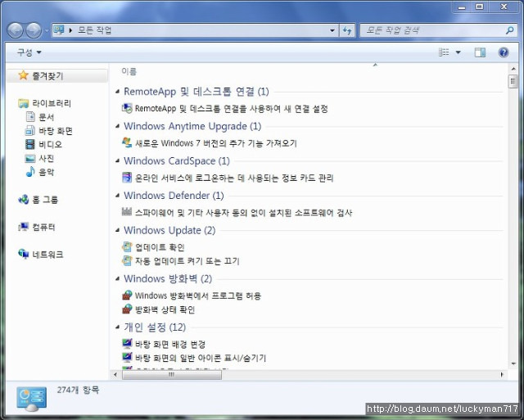Click the Forward navigation arrow button
The image size is (524, 420).
[34, 31]
